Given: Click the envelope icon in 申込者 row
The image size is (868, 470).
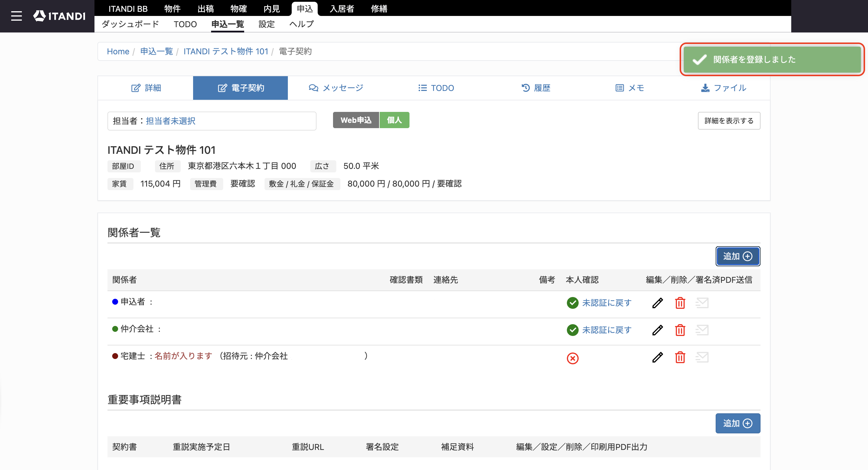Looking at the screenshot, I should pos(702,303).
